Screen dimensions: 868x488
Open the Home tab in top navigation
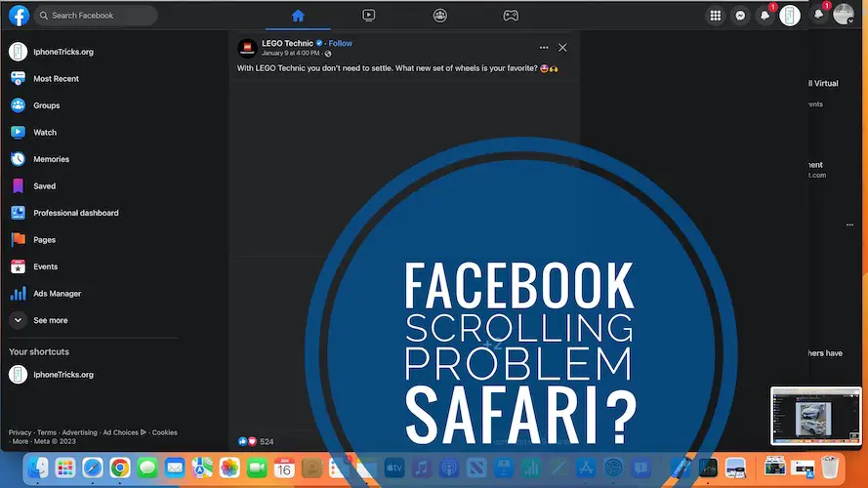click(x=298, y=16)
